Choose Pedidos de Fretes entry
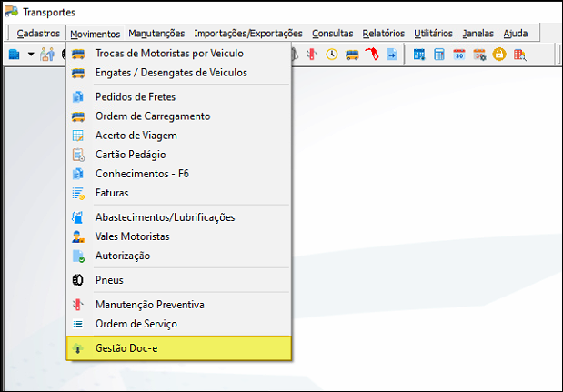 [x=179, y=97]
